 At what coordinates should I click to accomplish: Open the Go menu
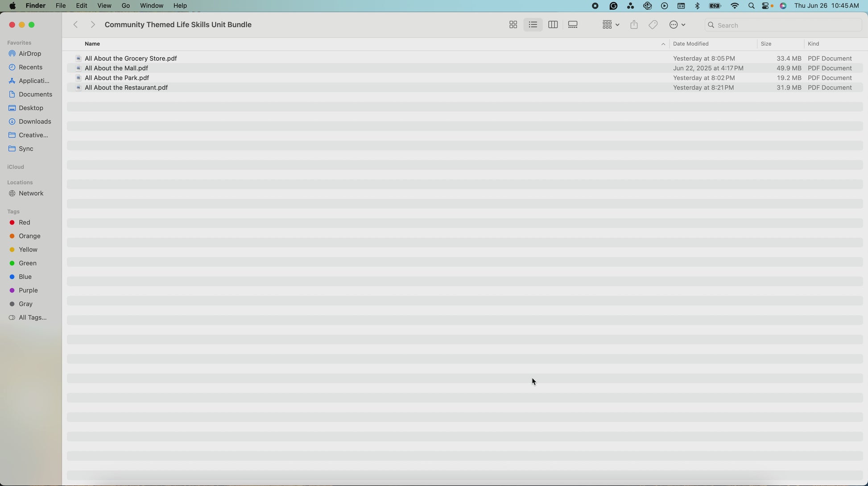click(x=126, y=6)
